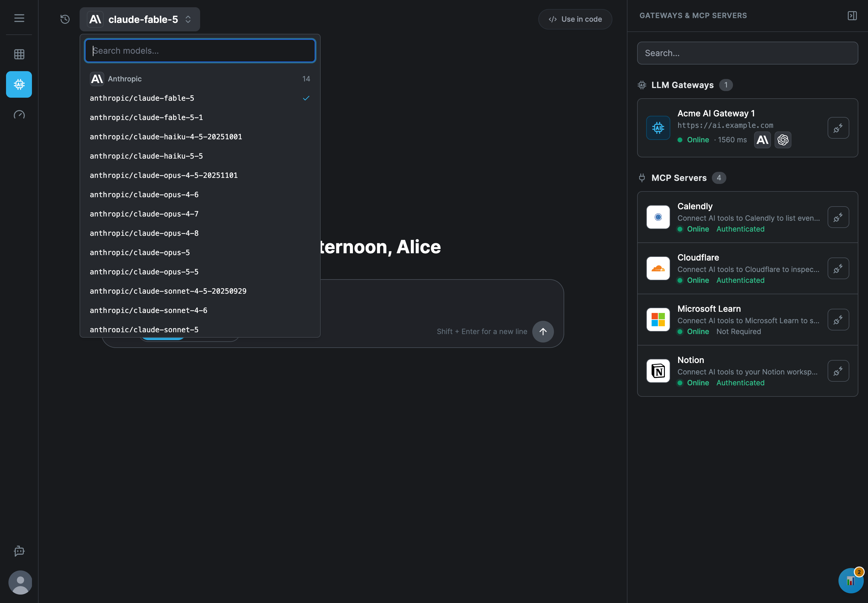Open the Microsoft Learn server card
The width and height of the screenshot is (868, 603).
coord(747,320)
